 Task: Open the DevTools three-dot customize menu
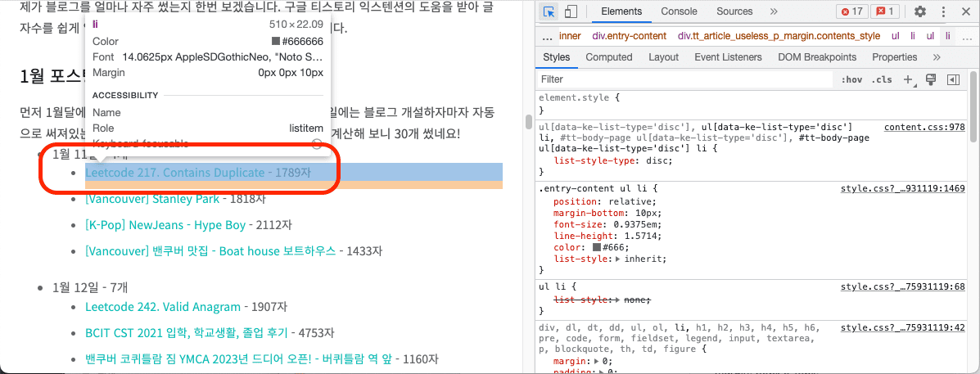pos(944,11)
